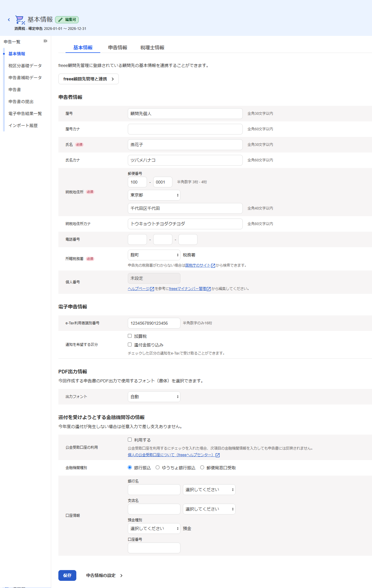Open the 預金種別 dropdown
The width and height of the screenshot is (372, 588).
(x=154, y=529)
